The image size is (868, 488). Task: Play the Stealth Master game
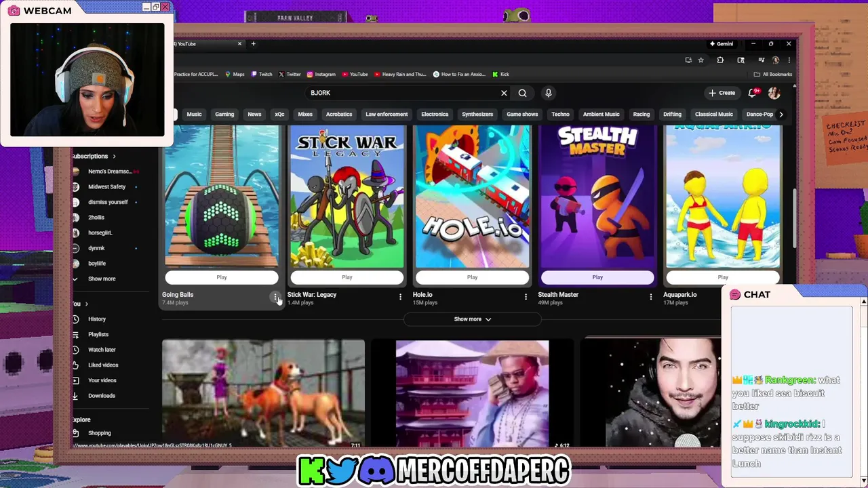(597, 277)
